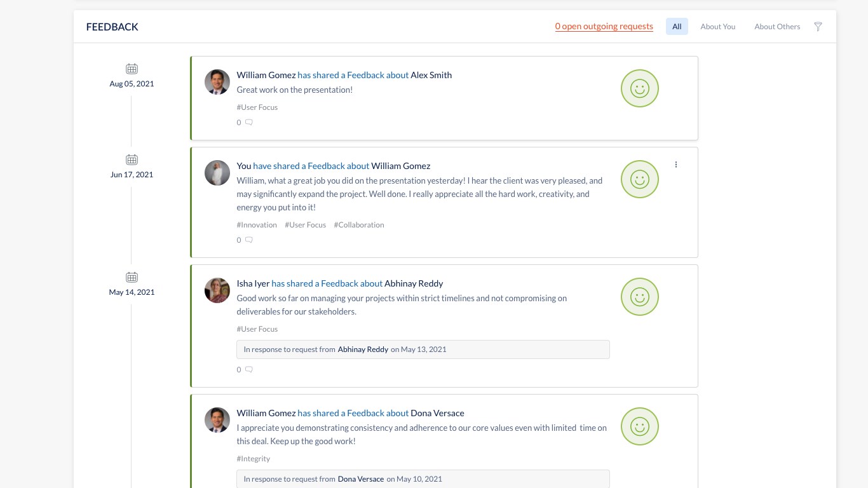Click smiley icon on Dona Versace feedback

coord(639,426)
